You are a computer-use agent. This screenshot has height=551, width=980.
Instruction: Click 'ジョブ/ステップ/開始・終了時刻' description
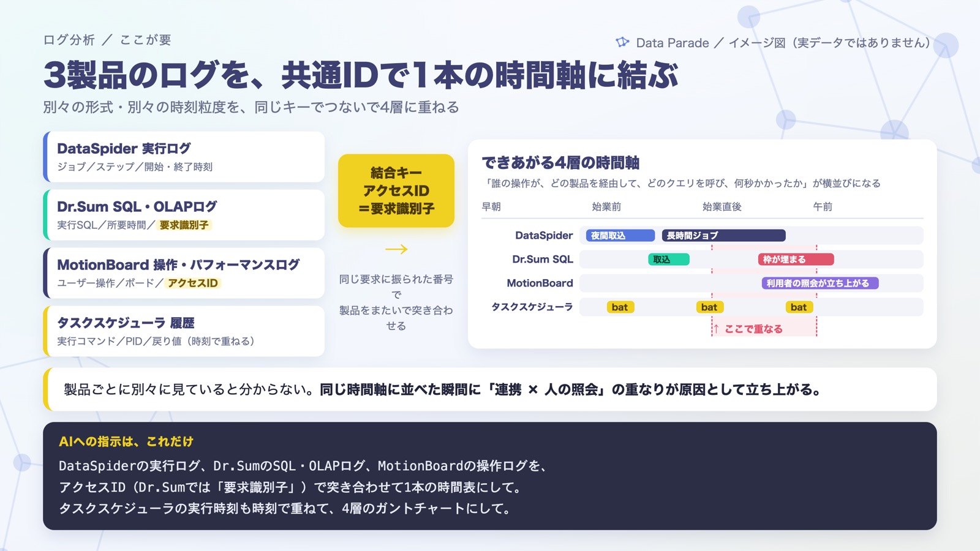[x=135, y=167]
